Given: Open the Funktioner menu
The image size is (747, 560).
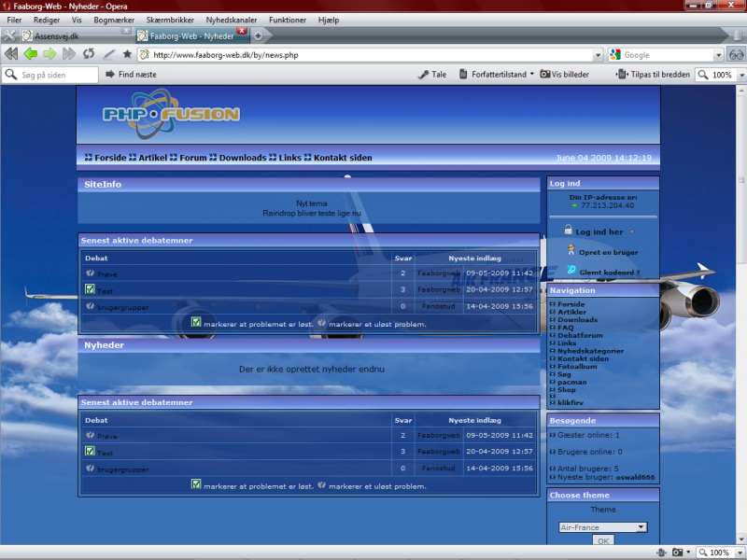Looking at the screenshot, I should pos(288,20).
